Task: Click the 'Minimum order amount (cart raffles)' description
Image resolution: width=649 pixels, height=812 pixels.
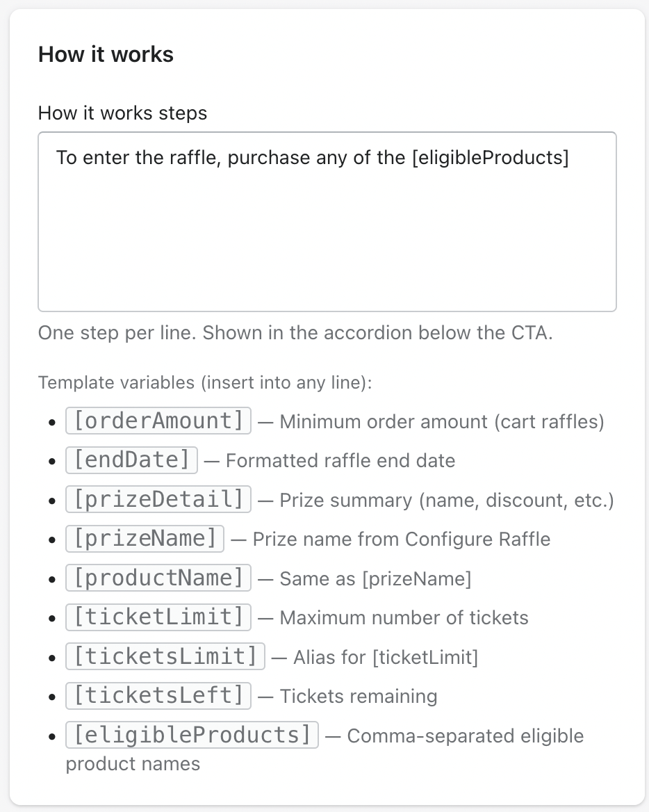Action: click(x=442, y=421)
